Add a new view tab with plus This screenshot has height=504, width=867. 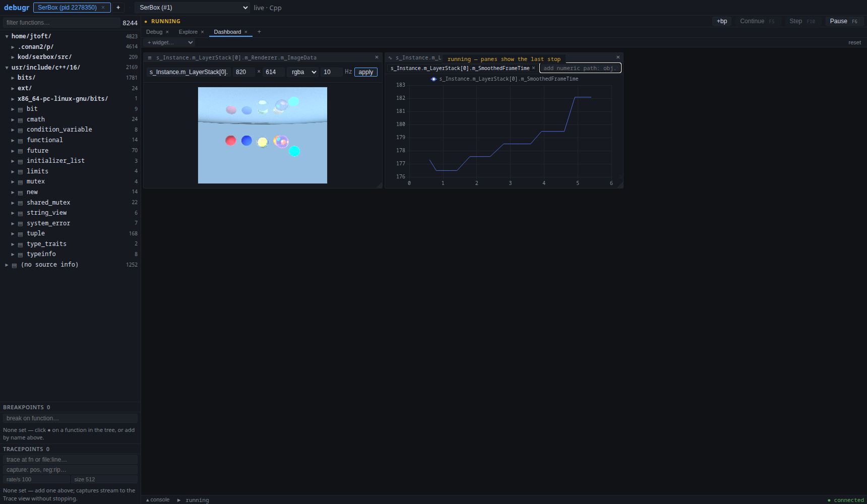pyautogui.click(x=259, y=32)
